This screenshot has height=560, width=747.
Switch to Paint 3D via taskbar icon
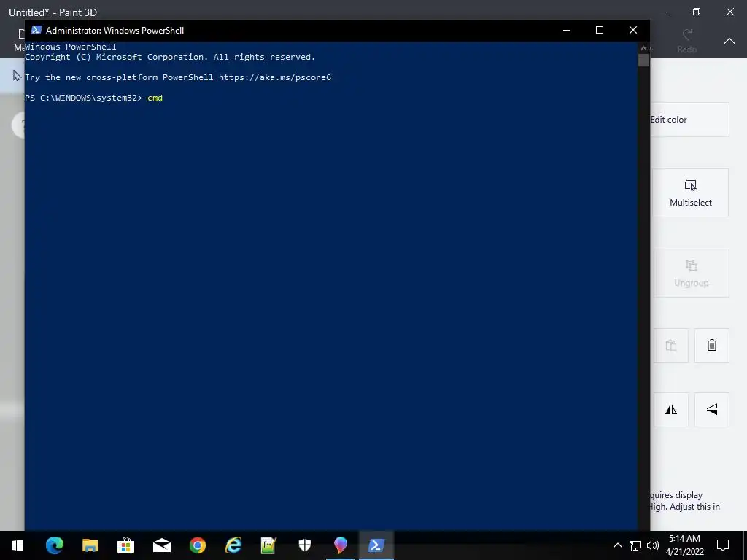click(340, 545)
